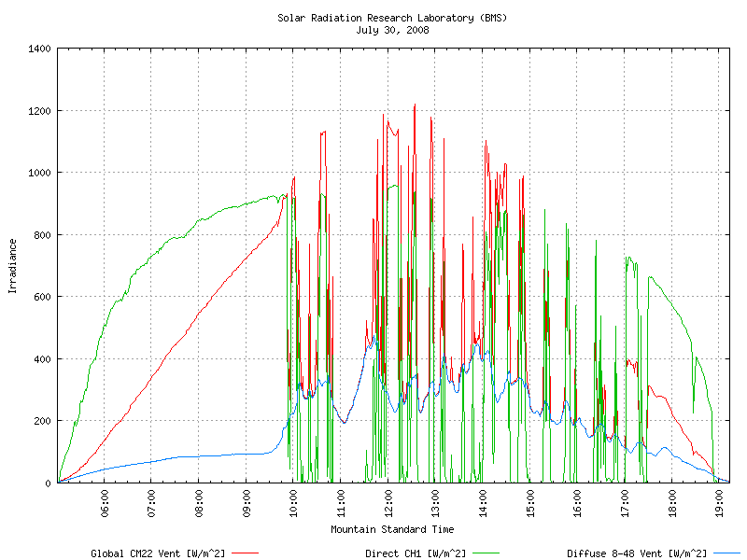Click the 17:00 time tick label
This screenshot has height=560, width=747.
coord(625,502)
